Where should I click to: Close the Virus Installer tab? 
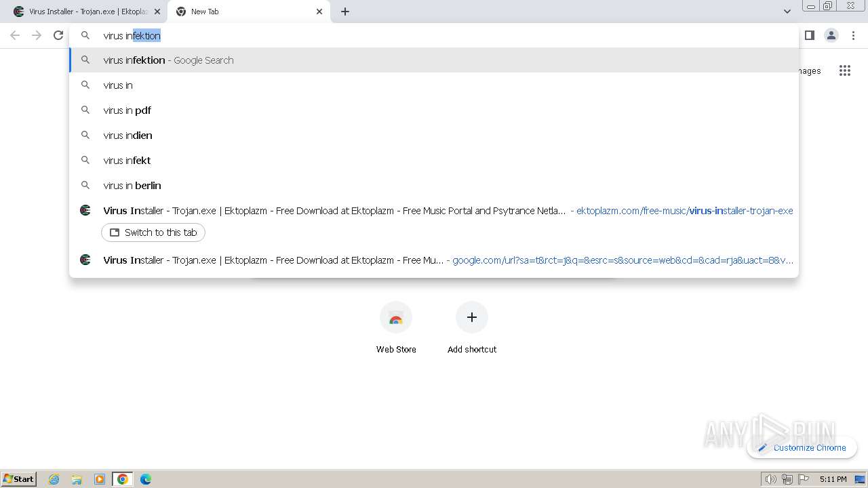157,12
